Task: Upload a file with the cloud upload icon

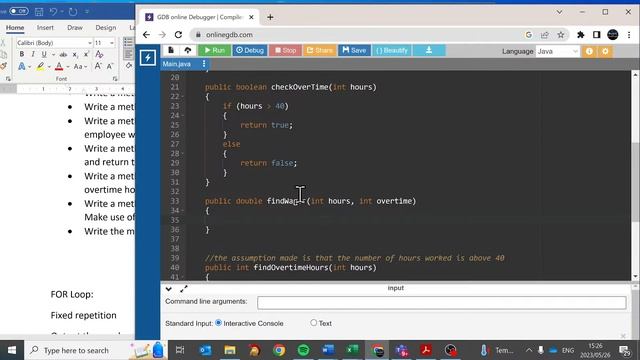Action: (188, 50)
